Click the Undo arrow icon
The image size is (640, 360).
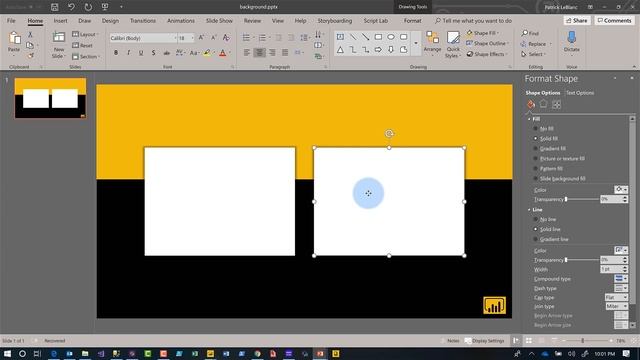(x=71, y=7)
